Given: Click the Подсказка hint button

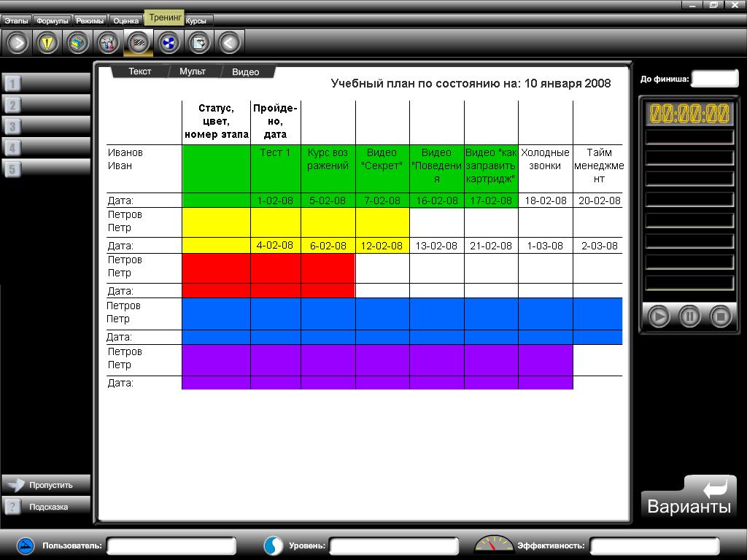Looking at the screenshot, I should (x=47, y=507).
